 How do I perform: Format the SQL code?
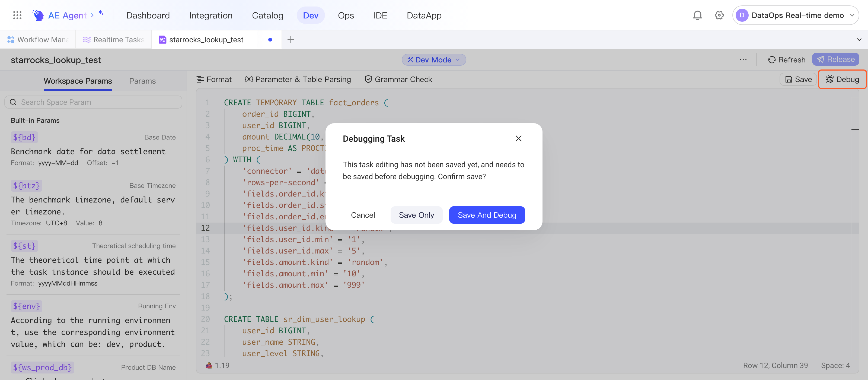coord(214,79)
